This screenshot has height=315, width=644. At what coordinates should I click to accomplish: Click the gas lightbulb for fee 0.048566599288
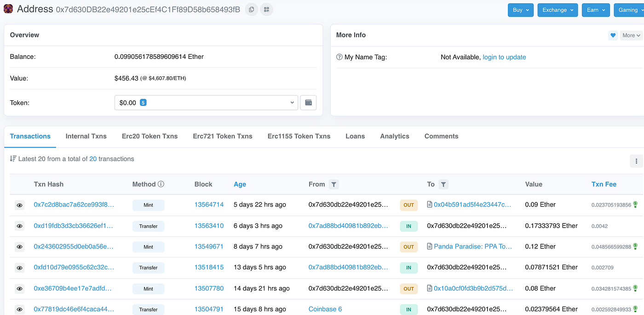pos(635,246)
